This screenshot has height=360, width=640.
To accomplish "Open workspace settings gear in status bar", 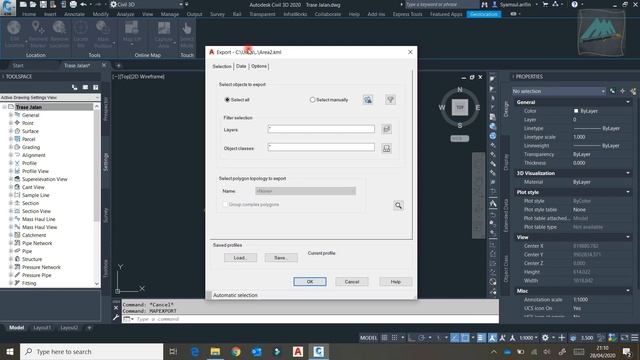I will tap(545, 338).
